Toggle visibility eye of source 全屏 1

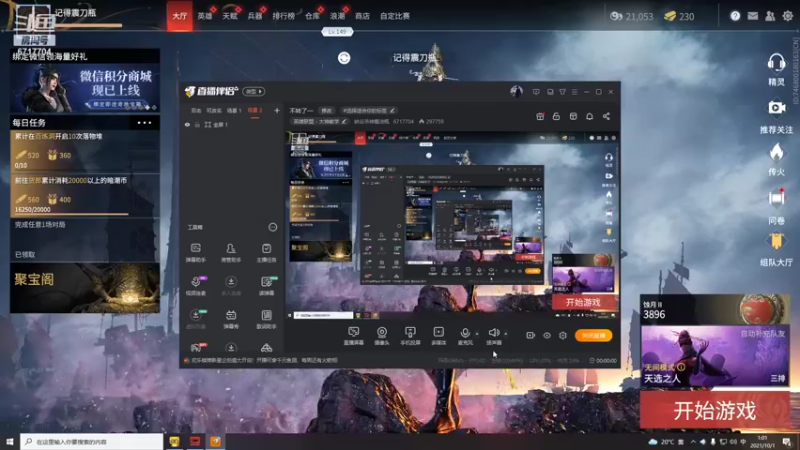tap(187, 124)
